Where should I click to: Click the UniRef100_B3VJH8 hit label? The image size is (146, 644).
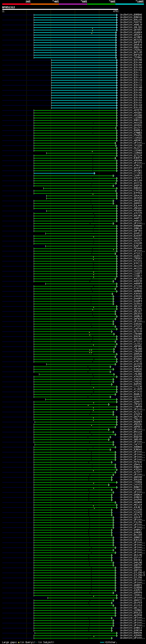131,60
